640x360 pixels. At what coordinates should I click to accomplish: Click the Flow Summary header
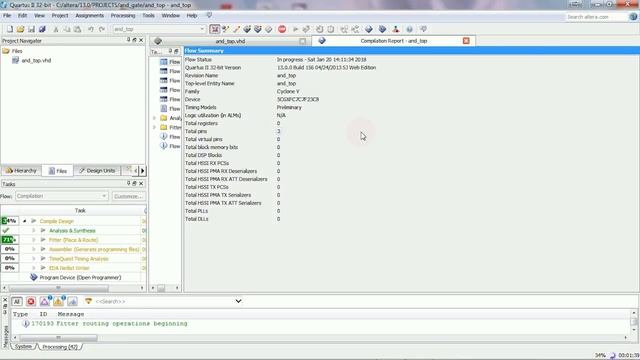tap(411, 51)
